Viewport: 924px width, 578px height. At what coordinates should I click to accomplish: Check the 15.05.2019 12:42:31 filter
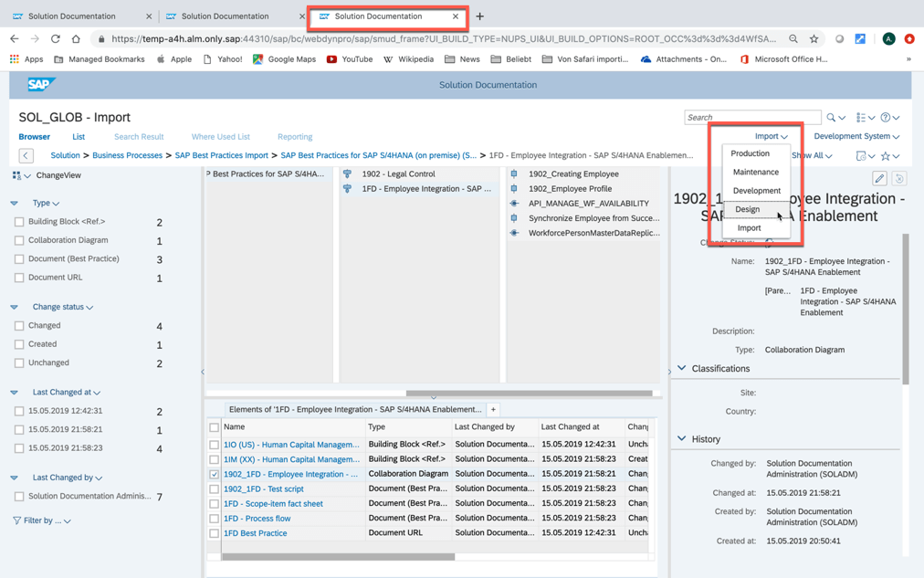pyautogui.click(x=19, y=411)
